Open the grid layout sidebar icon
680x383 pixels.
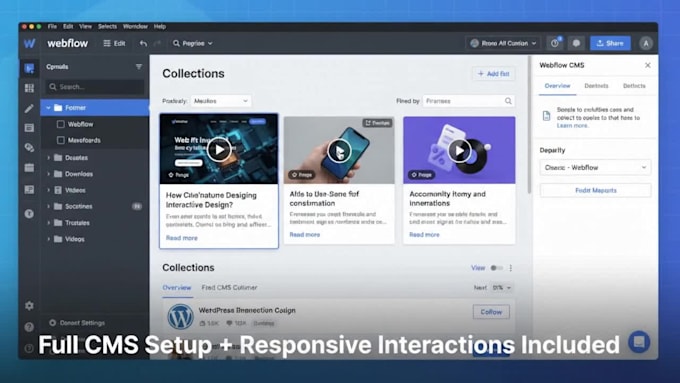29,88
